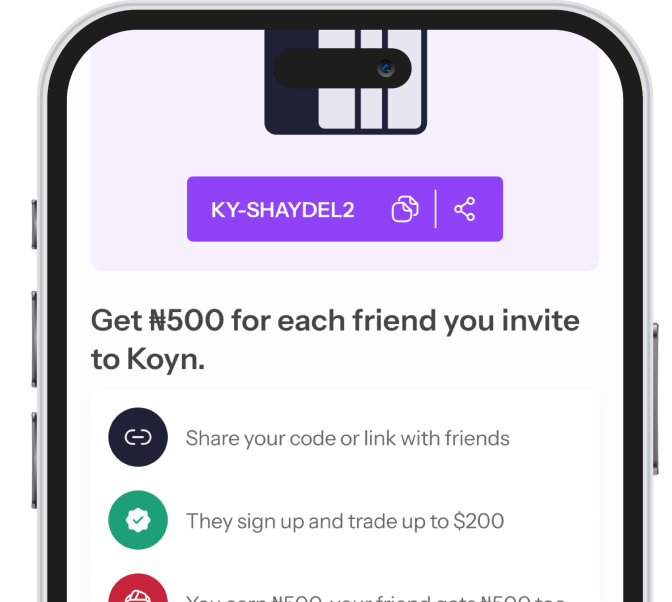Select the KY-SHAYDEL2 referral code text
The height and width of the screenshot is (602, 672).
[x=283, y=210]
